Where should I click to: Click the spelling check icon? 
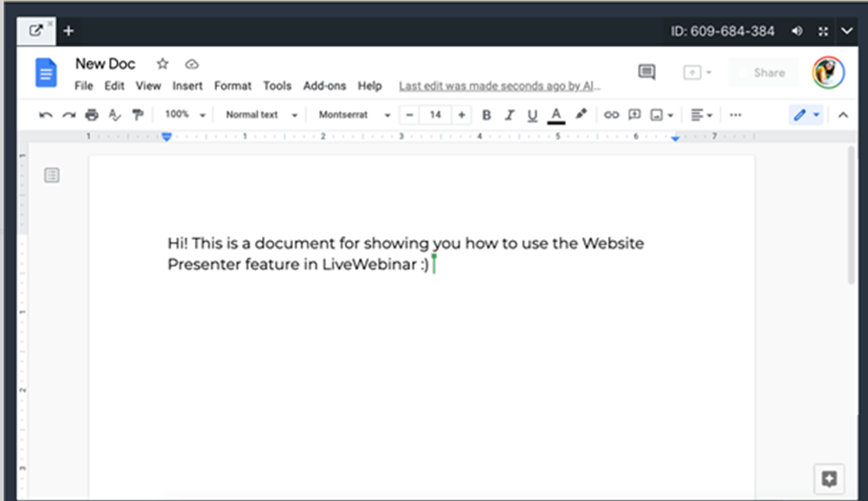[x=115, y=115]
